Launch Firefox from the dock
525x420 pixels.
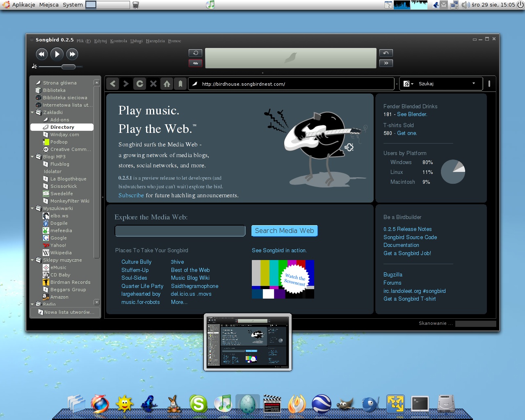(x=100, y=404)
